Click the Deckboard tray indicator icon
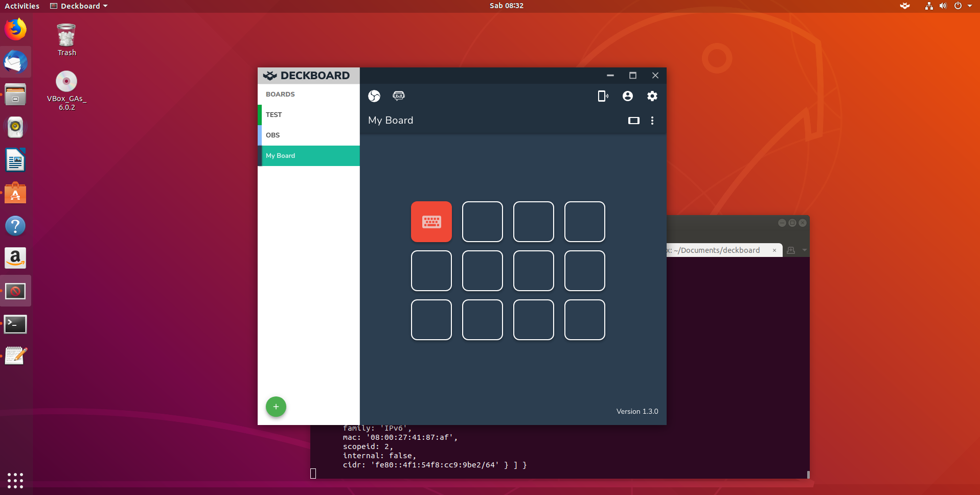Viewport: 980px width, 495px height. (x=905, y=6)
